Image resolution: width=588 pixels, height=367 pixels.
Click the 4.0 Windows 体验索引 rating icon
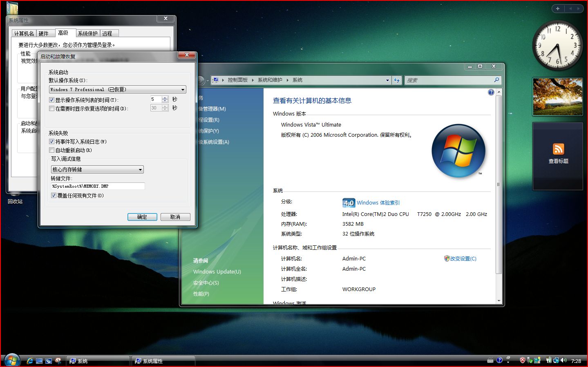(348, 202)
